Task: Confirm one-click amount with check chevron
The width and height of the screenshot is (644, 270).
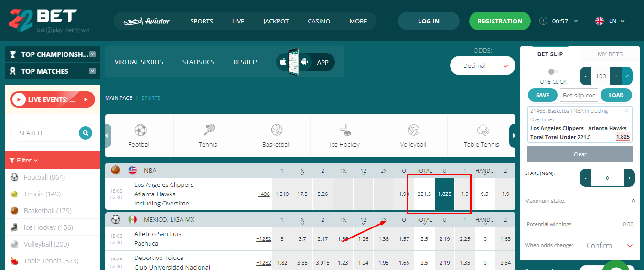Action: 627,76
